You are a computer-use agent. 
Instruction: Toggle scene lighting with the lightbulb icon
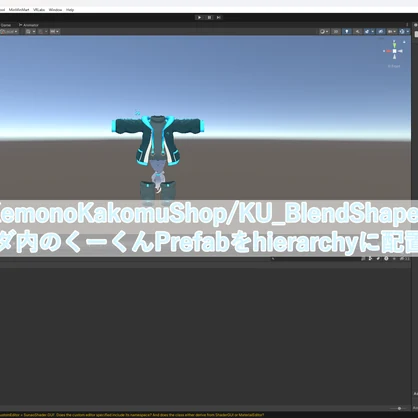(x=347, y=32)
